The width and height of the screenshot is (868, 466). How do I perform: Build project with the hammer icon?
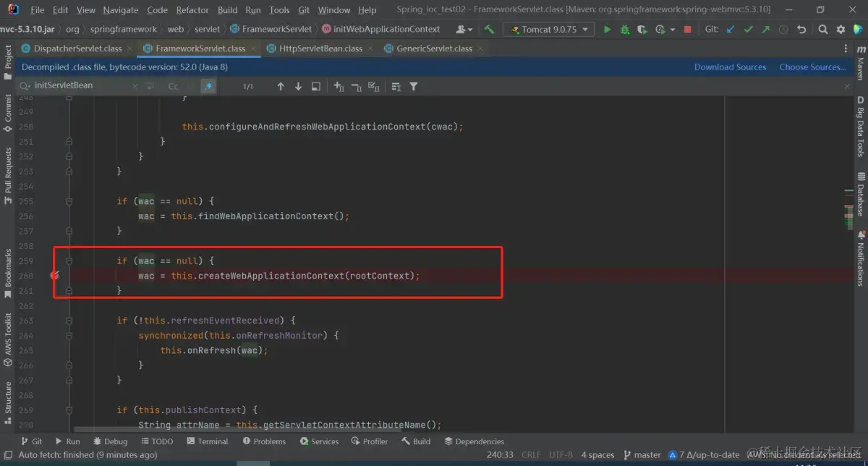coord(490,30)
